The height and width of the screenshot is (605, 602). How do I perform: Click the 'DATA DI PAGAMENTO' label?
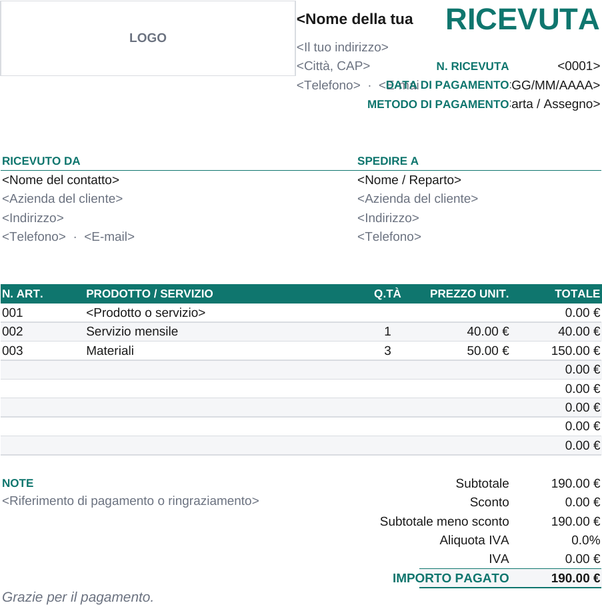coord(448,85)
